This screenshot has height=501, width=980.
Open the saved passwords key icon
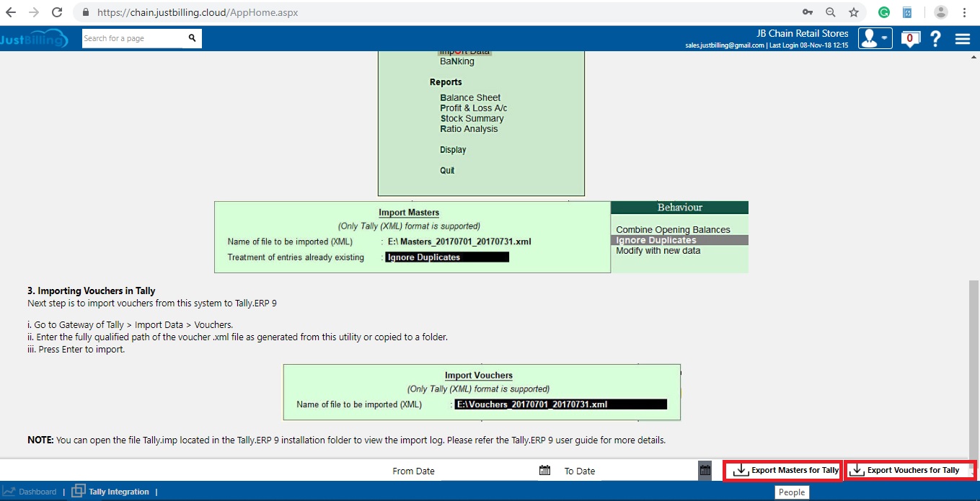808,12
